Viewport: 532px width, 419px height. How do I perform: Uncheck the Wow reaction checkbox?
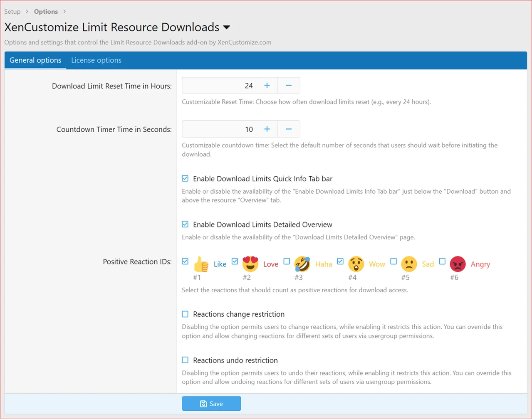click(x=340, y=261)
